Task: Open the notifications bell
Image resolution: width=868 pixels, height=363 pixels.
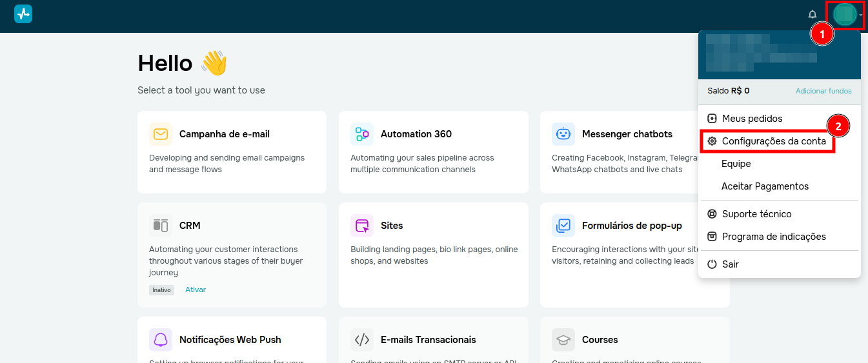Action: coord(812,14)
